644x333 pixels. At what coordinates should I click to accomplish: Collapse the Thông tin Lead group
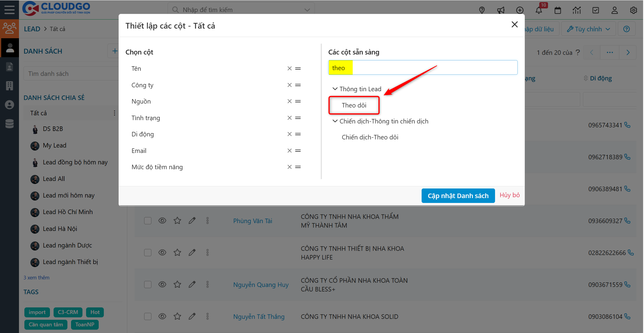point(335,89)
